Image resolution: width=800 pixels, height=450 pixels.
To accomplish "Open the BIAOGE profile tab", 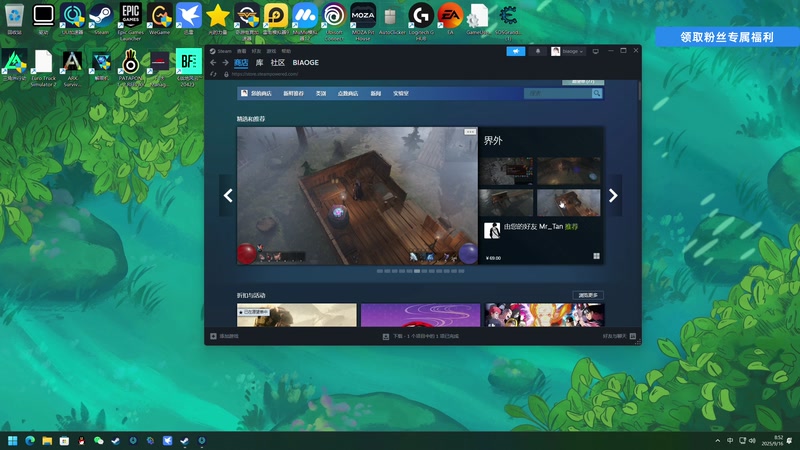I will point(306,62).
